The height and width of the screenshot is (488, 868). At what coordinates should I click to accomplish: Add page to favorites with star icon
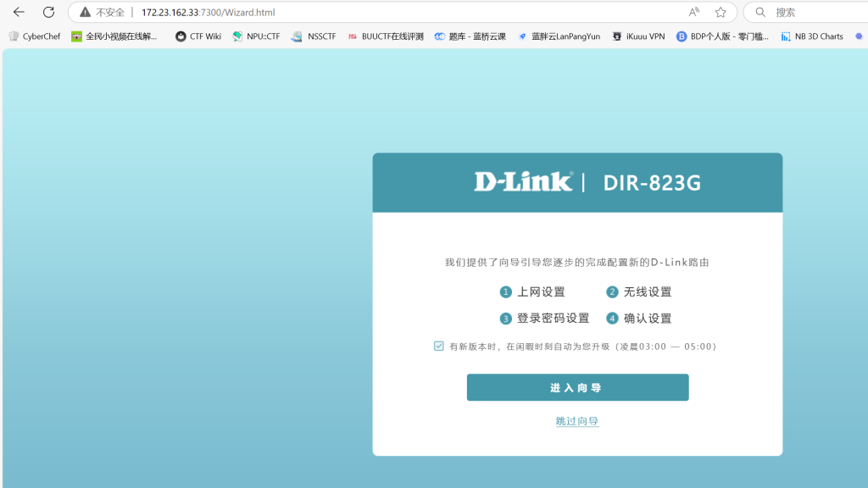click(x=721, y=13)
